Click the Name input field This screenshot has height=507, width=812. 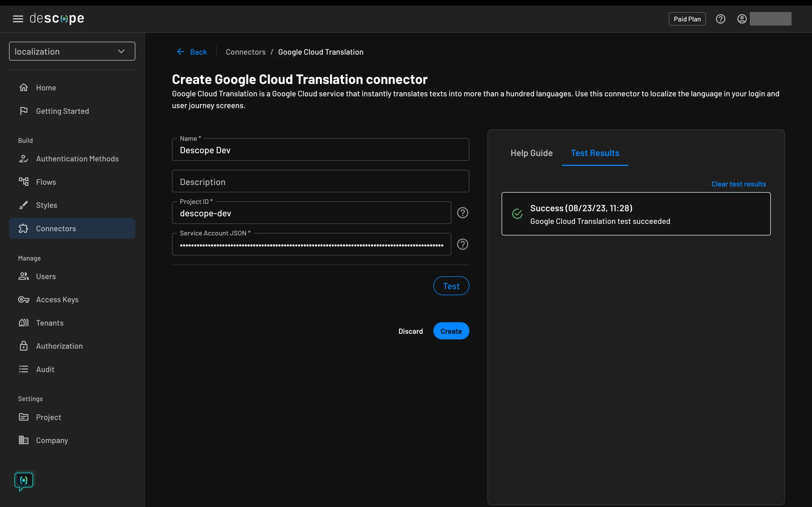[x=320, y=150]
